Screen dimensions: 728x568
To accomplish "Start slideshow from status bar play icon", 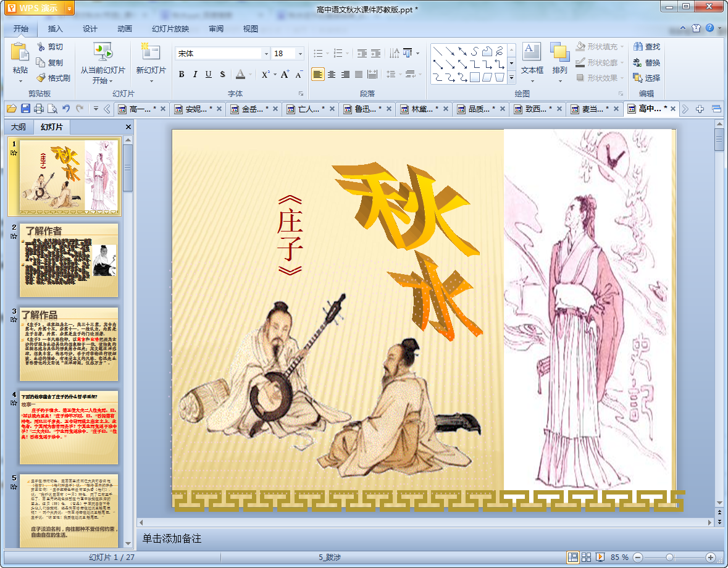I will (x=600, y=558).
